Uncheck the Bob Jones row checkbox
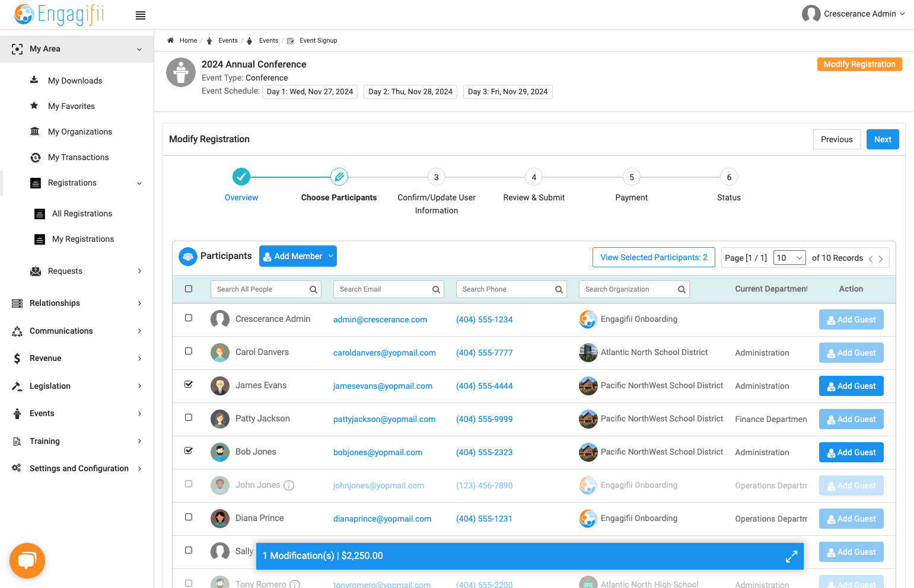This screenshot has width=914, height=588. pyautogui.click(x=189, y=450)
